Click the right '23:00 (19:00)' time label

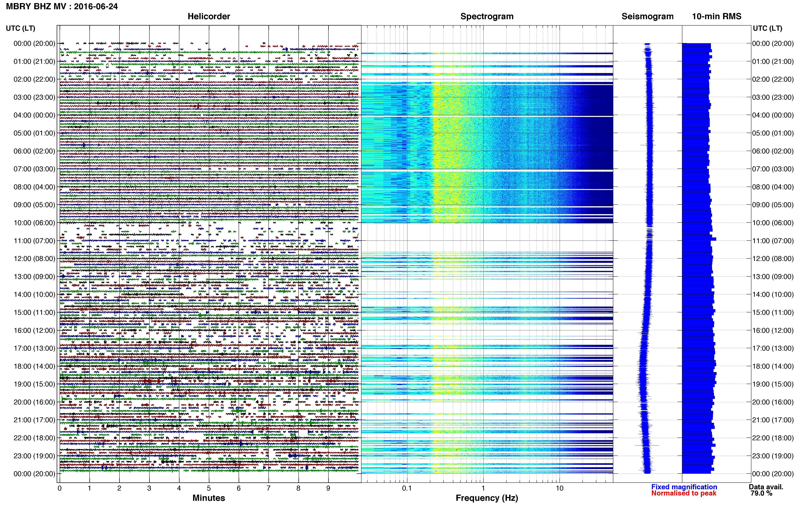(773, 456)
